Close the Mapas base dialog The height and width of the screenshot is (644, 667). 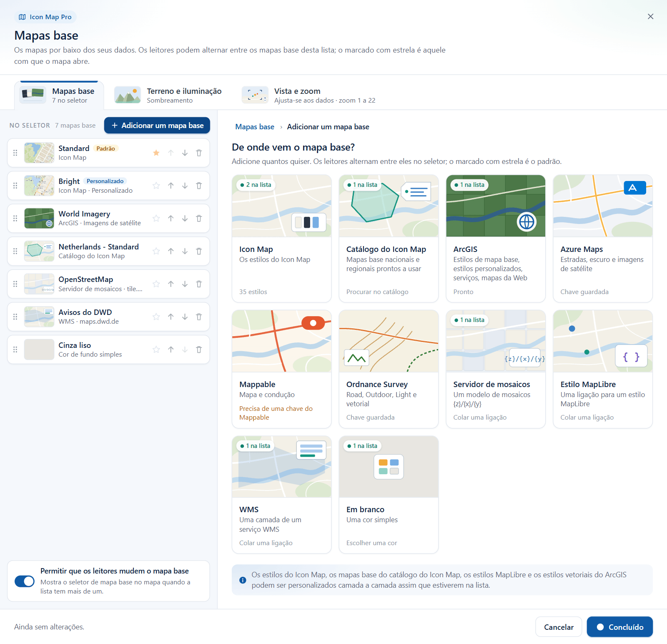coord(650,17)
